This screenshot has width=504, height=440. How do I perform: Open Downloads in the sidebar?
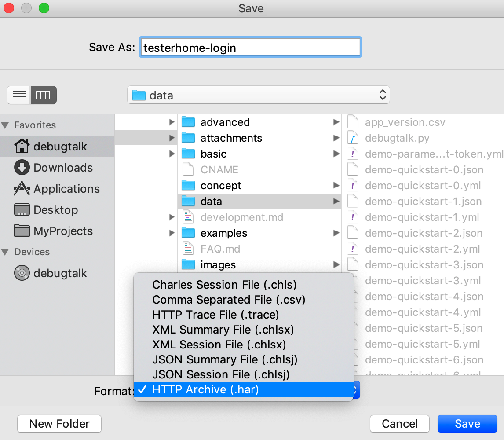pyautogui.click(x=63, y=168)
